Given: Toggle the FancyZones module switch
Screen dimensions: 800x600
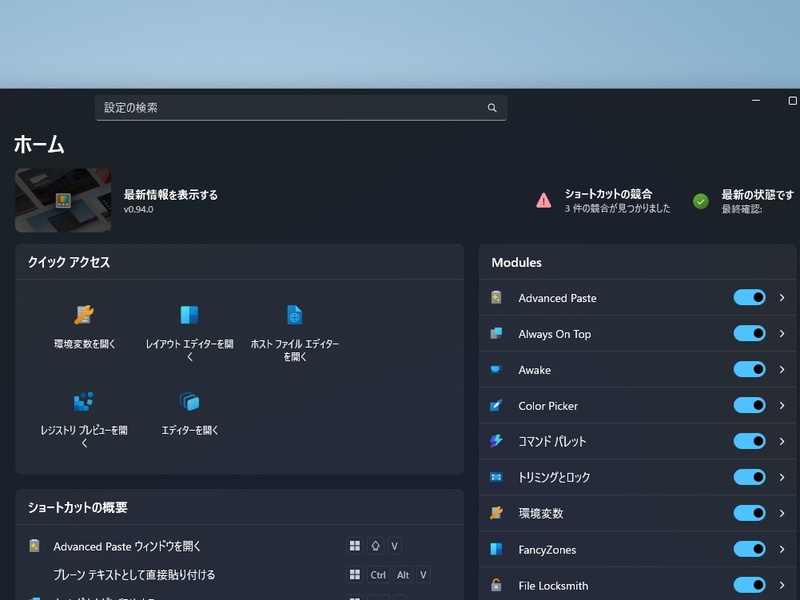Looking at the screenshot, I should (749, 549).
